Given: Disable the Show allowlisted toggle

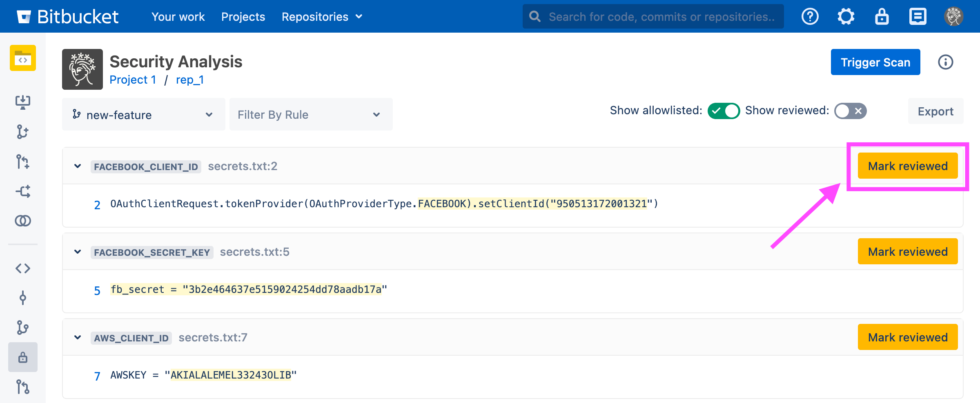Looking at the screenshot, I should [x=723, y=111].
